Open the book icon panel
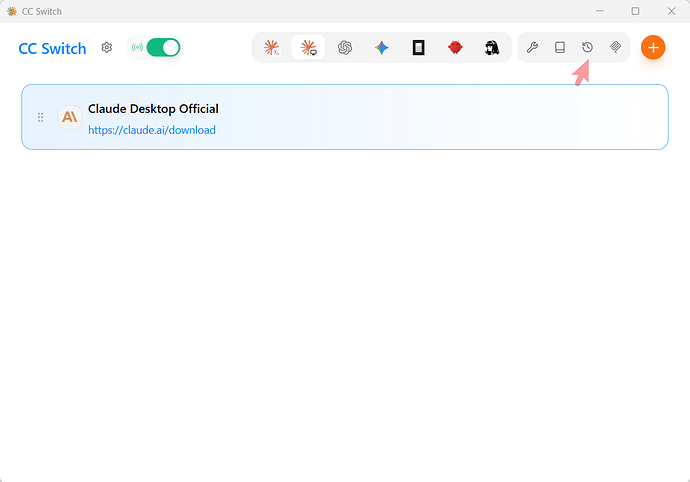690x482 pixels. pos(560,48)
